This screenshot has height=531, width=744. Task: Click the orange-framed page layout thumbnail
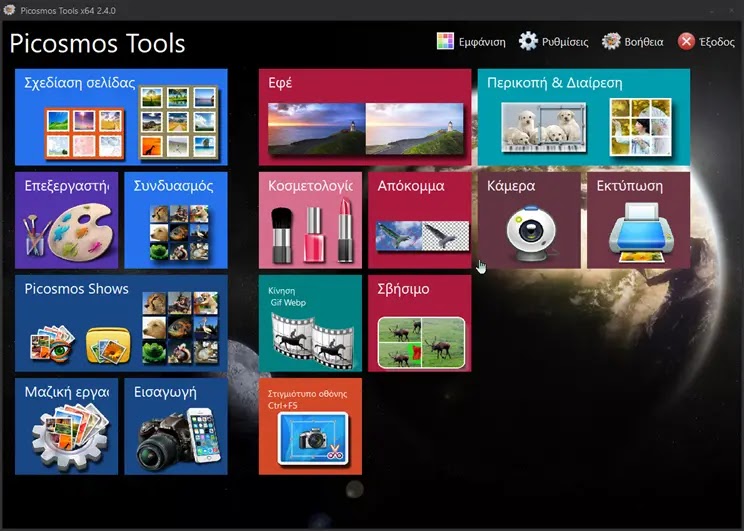(x=85, y=133)
